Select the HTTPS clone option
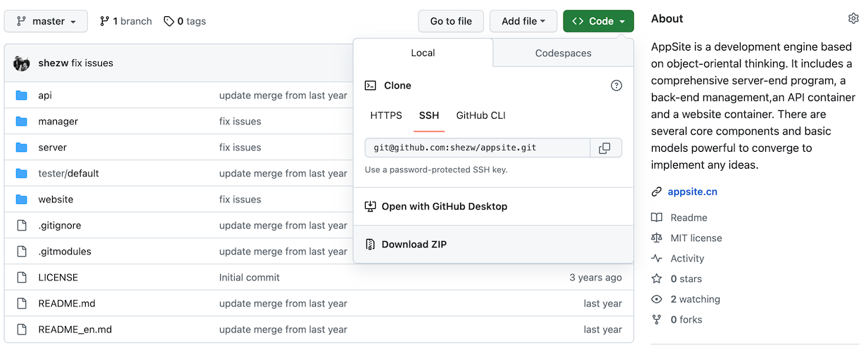This screenshot has width=868, height=348. [386, 115]
